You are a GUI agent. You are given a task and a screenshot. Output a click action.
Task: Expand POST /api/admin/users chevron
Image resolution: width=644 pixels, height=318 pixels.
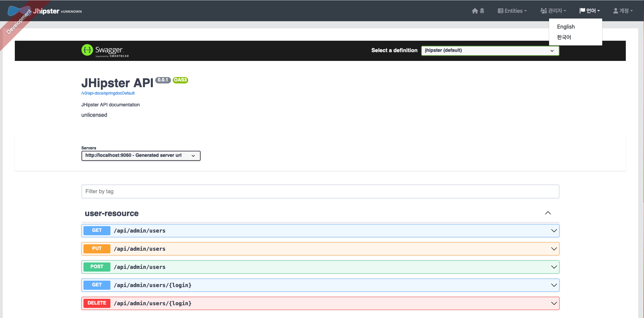point(554,267)
